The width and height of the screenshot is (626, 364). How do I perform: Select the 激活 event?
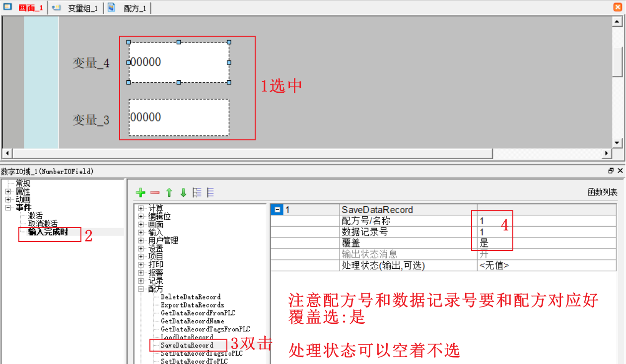[35, 216]
